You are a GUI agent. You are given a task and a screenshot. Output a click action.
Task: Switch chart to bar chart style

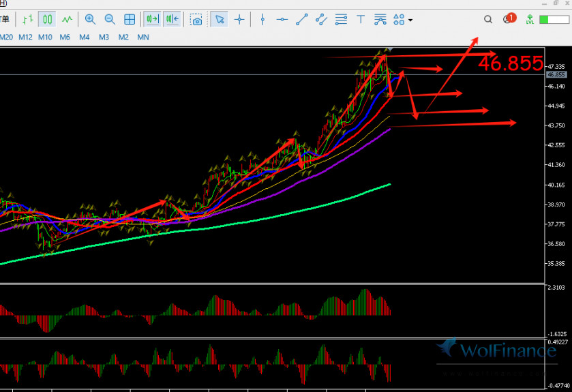[27, 20]
